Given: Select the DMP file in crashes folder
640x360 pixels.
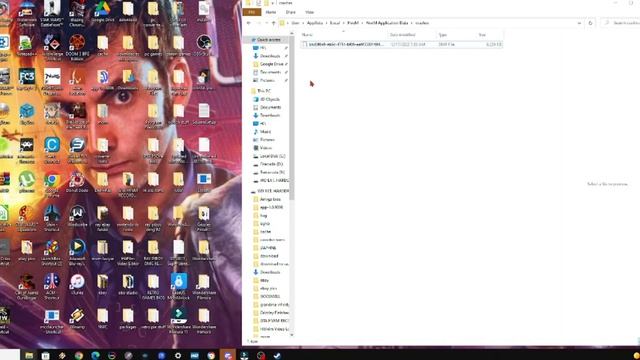Looking at the screenshot, I should [x=402, y=44].
